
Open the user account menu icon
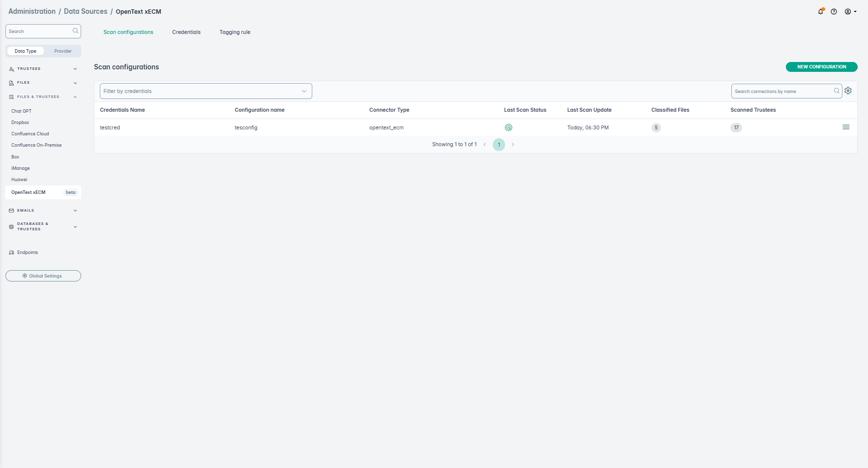(850, 12)
